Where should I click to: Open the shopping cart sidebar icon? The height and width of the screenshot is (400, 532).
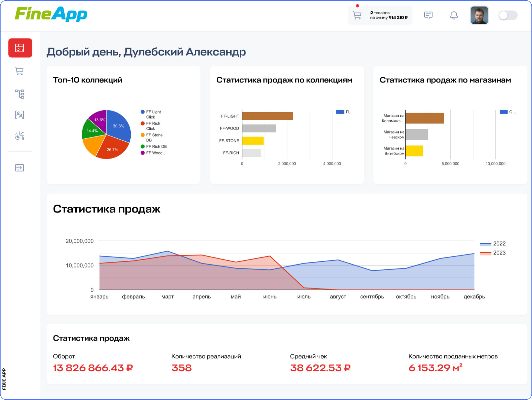[19, 71]
